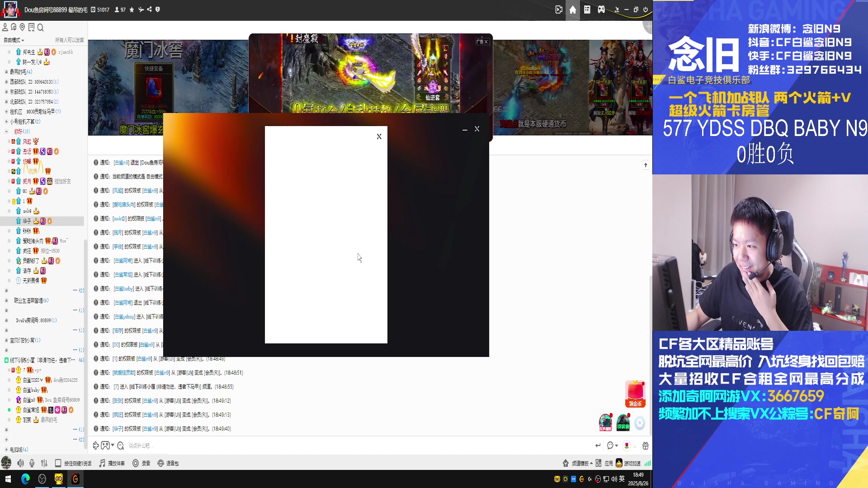The width and height of the screenshot is (868, 488).
Task: Click the highlighted user row 华子
Action: [x=42, y=221]
